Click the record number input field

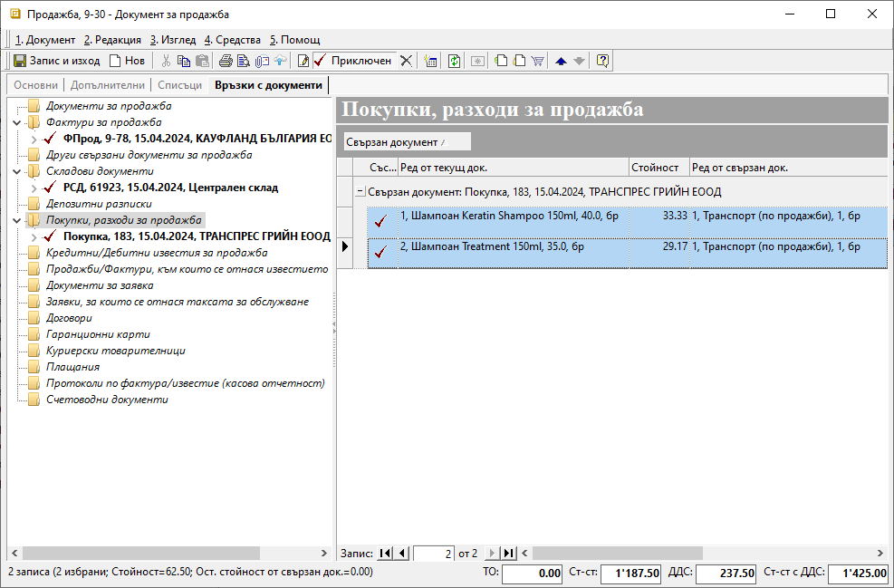433,553
